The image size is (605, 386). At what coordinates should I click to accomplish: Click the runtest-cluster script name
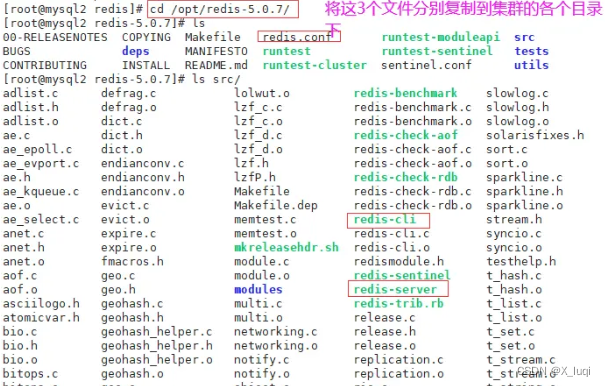coord(314,65)
